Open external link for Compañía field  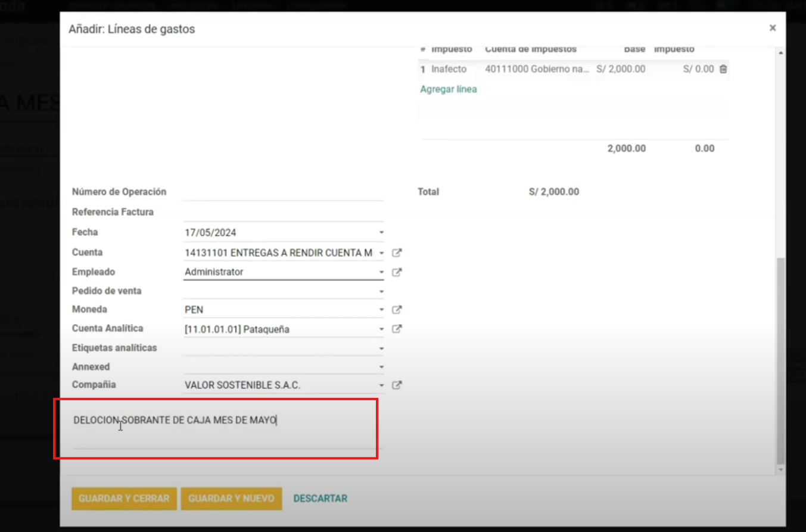click(x=397, y=385)
